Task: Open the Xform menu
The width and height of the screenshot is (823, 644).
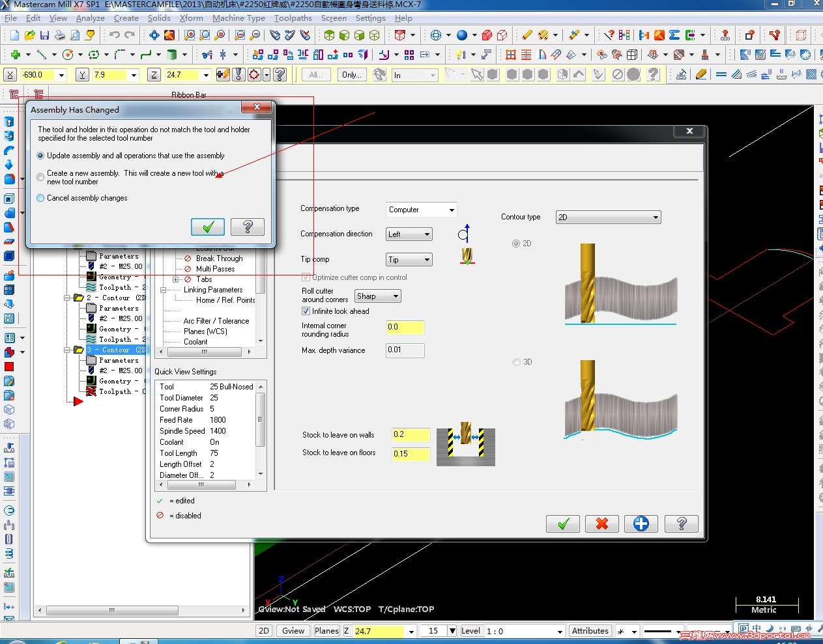Action: click(x=192, y=18)
